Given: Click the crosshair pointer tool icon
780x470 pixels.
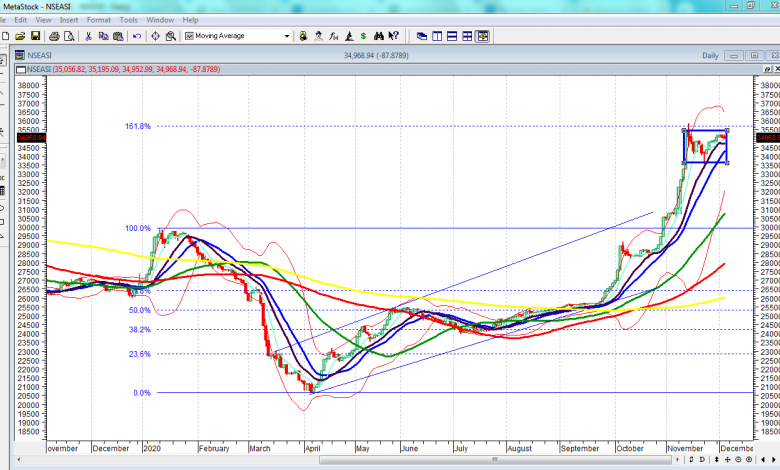Looking at the screenshot, I should (155, 36).
